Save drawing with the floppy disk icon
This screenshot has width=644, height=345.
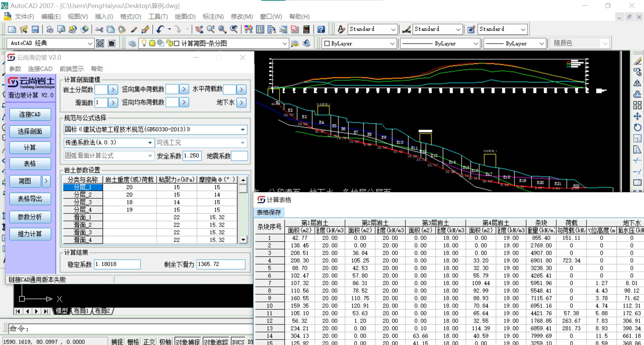[x=35, y=29]
